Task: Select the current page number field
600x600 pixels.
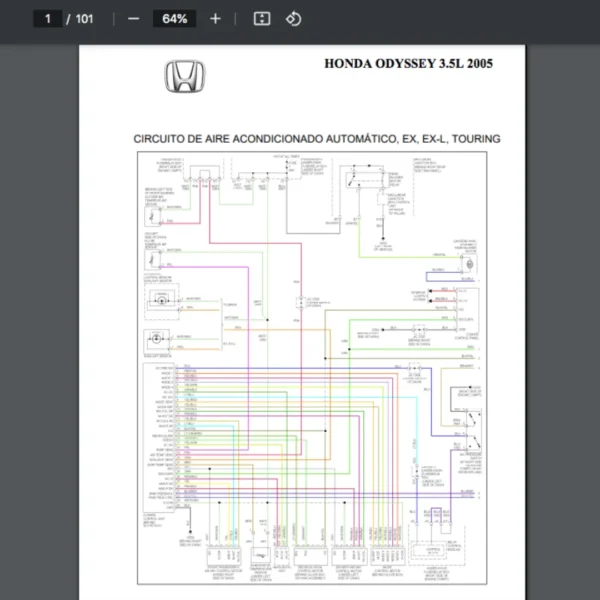Action: click(47, 19)
